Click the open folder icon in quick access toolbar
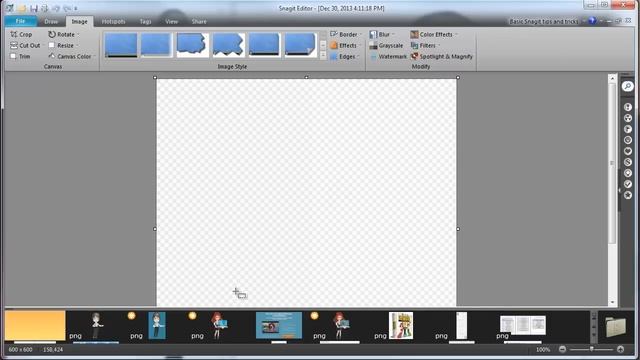This screenshot has width=640, height=360. tap(22, 8)
